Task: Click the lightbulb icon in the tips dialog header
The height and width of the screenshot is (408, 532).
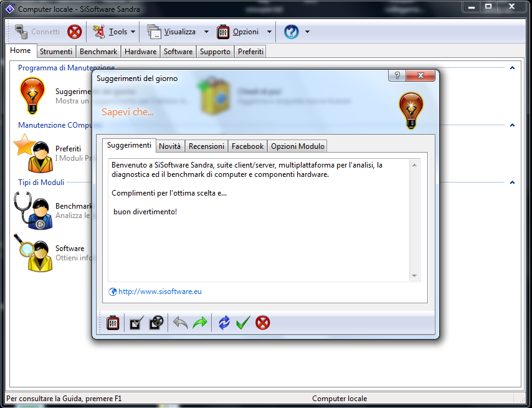Action: [x=411, y=110]
